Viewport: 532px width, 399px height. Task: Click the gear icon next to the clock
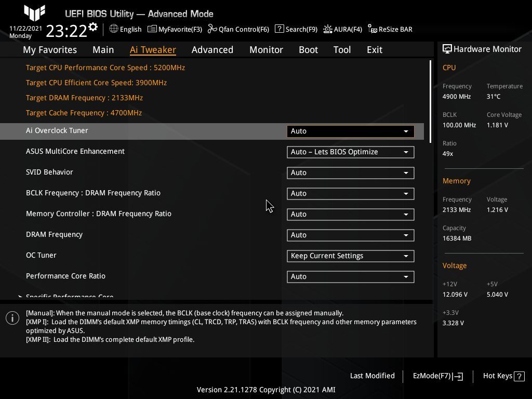pos(93,27)
